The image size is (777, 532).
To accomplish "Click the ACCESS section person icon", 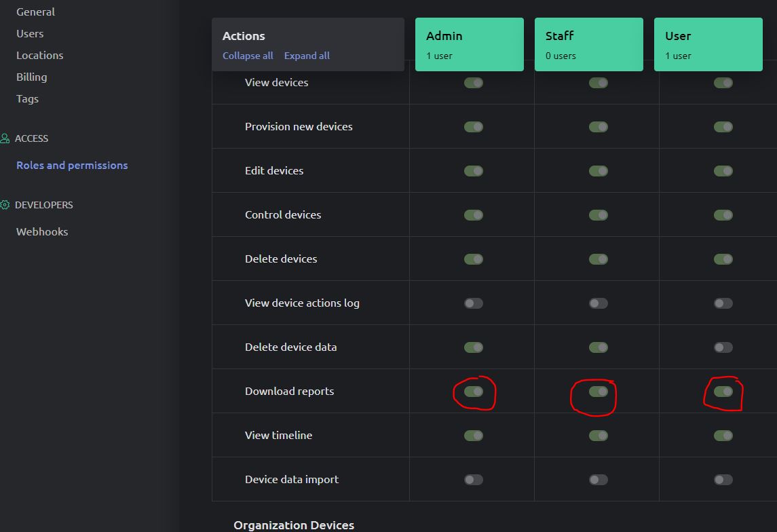I will pyautogui.click(x=5, y=138).
